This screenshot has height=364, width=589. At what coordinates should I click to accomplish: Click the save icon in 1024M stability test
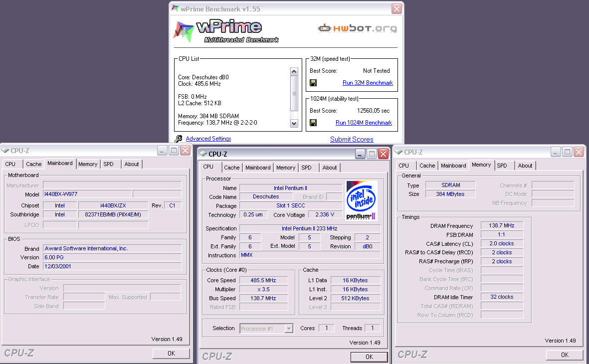click(x=313, y=123)
